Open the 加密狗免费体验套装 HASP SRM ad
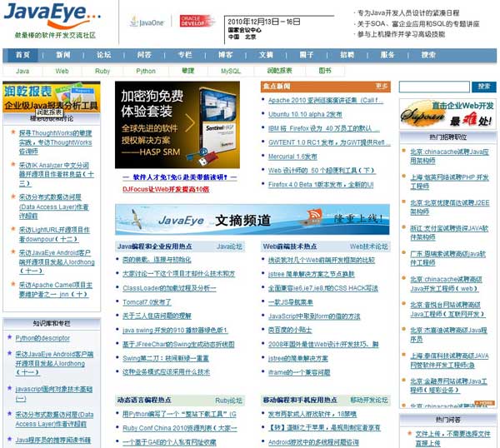 coord(177,125)
